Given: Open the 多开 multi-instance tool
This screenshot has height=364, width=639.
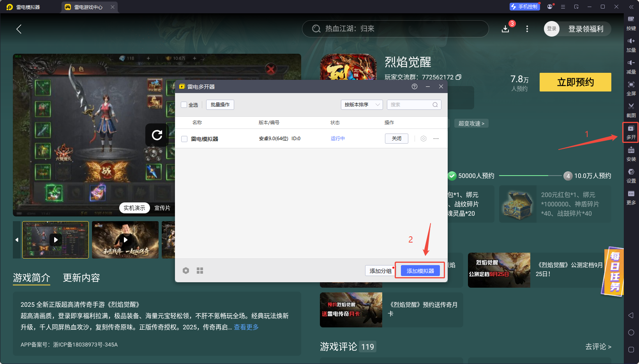Looking at the screenshot, I should pyautogui.click(x=631, y=132).
